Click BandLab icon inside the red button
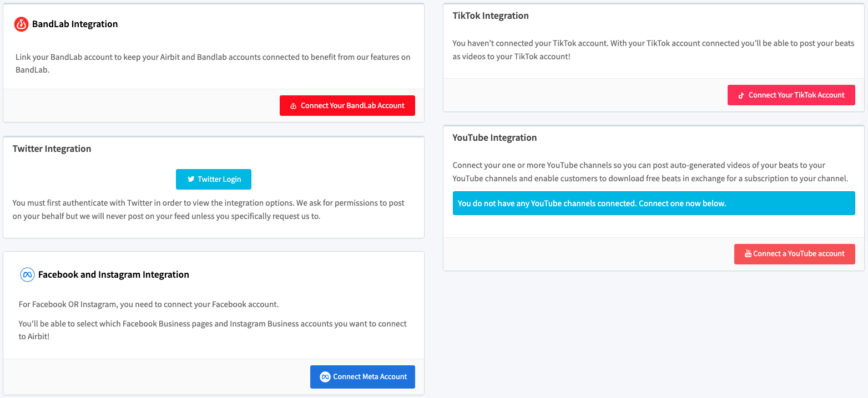Image resolution: width=868 pixels, height=398 pixels. click(x=294, y=106)
